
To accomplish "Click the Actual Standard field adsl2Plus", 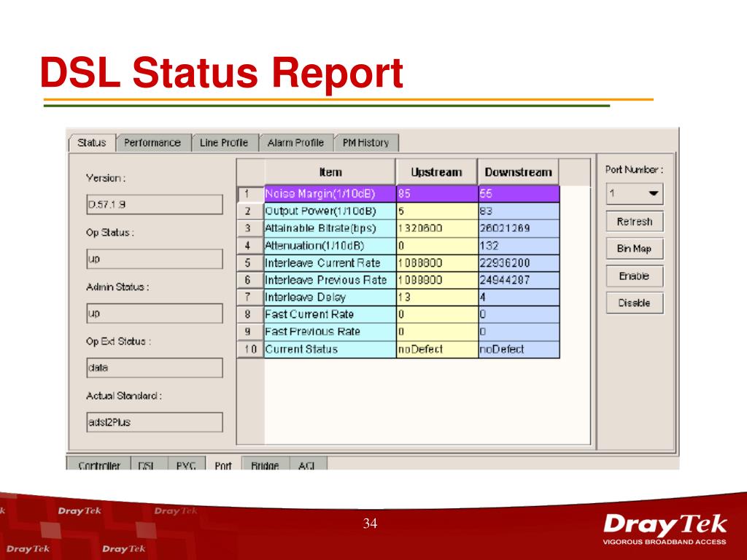I will pos(155,422).
